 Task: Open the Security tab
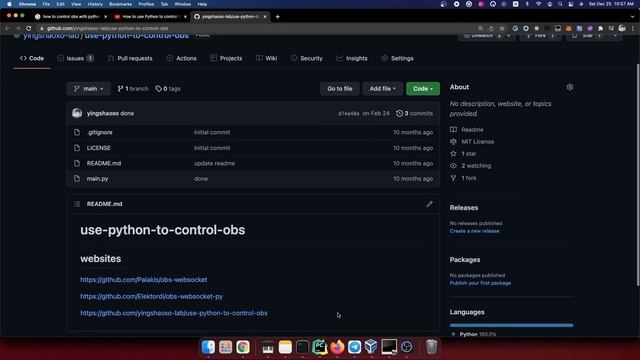307,58
